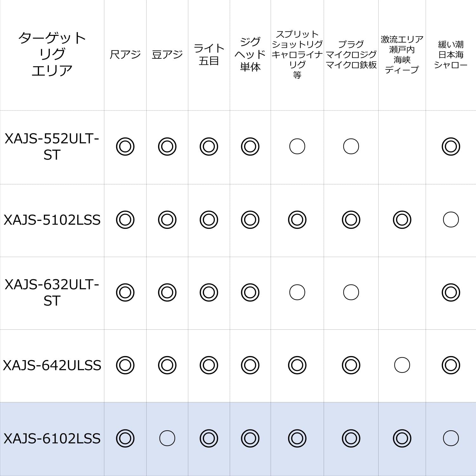Click XAJS-642ULSS double circle under ジグヘッド単体
The height and width of the screenshot is (476, 476).
coord(250,365)
